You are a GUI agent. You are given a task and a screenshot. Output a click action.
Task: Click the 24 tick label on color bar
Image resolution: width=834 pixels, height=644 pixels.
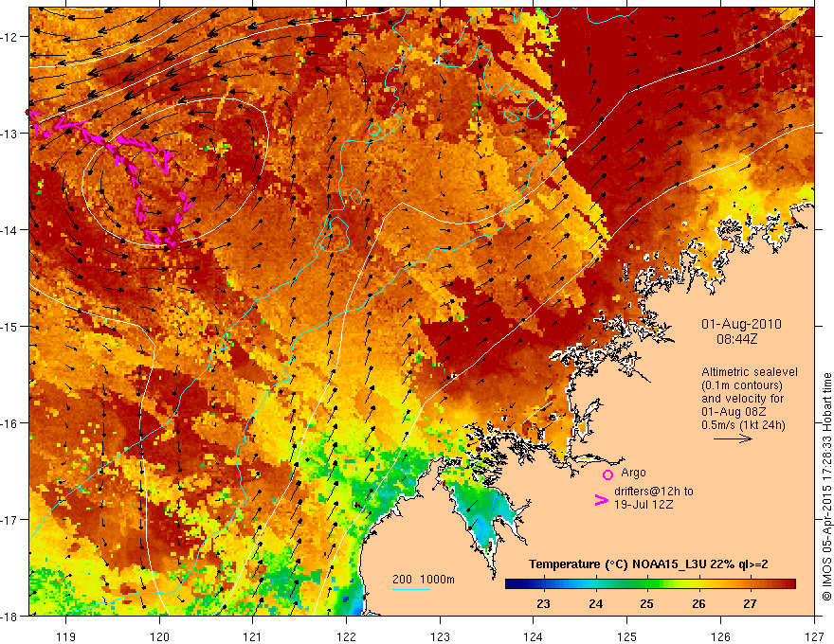click(x=596, y=604)
